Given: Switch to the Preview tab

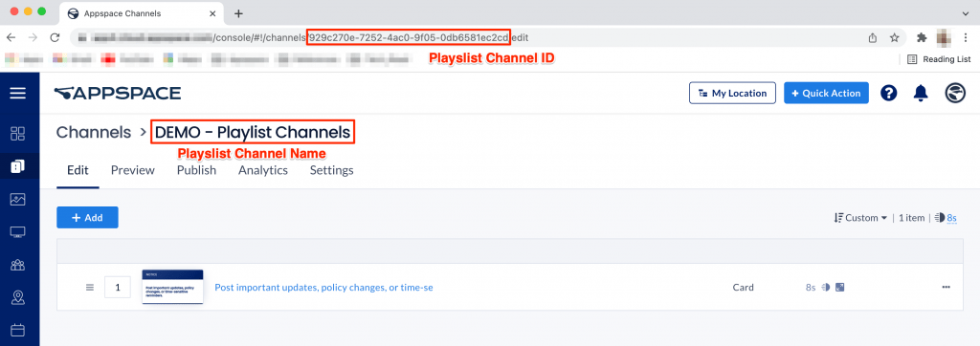Looking at the screenshot, I should [132, 170].
